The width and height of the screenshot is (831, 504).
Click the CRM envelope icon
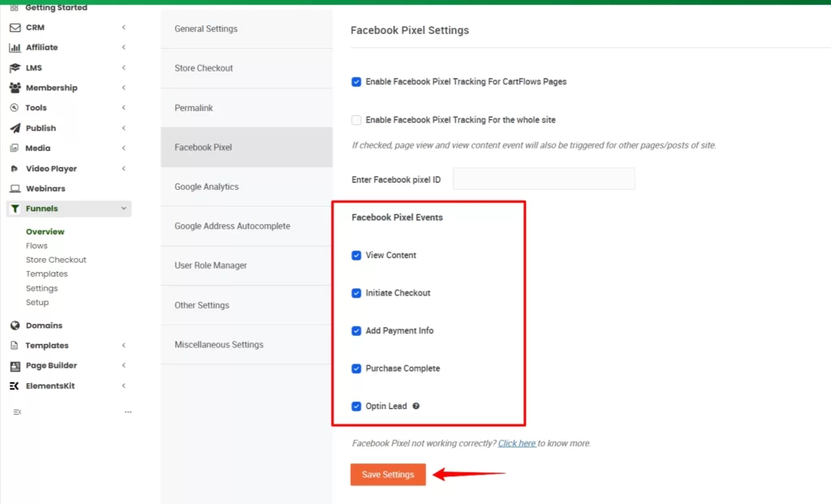coord(15,28)
